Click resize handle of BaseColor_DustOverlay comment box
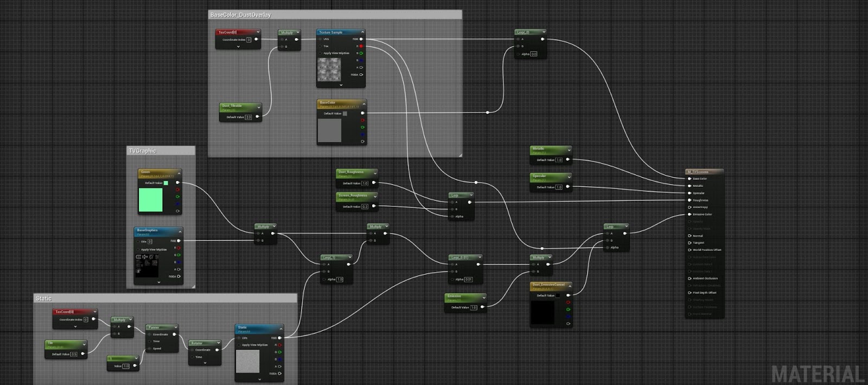This screenshot has width=868, height=385. pos(459,155)
